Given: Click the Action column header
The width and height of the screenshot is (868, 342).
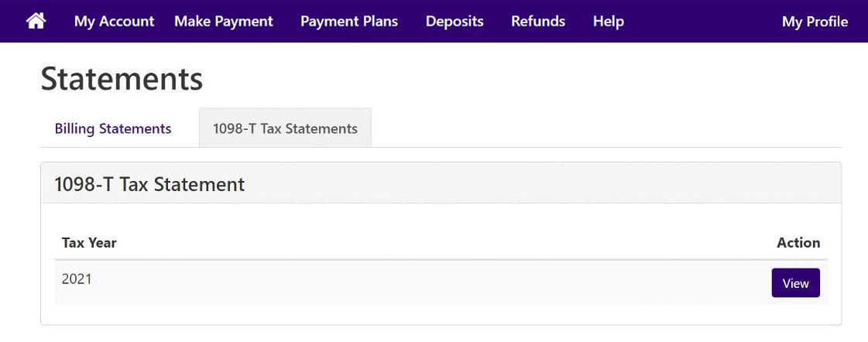Looking at the screenshot, I should tap(798, 242).
